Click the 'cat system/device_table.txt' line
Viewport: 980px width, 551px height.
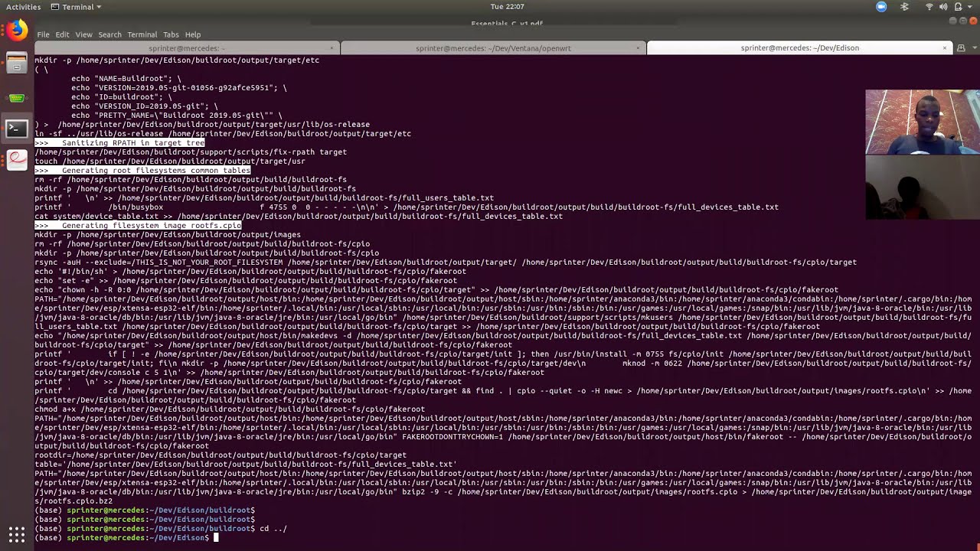[x=299, y=217]
